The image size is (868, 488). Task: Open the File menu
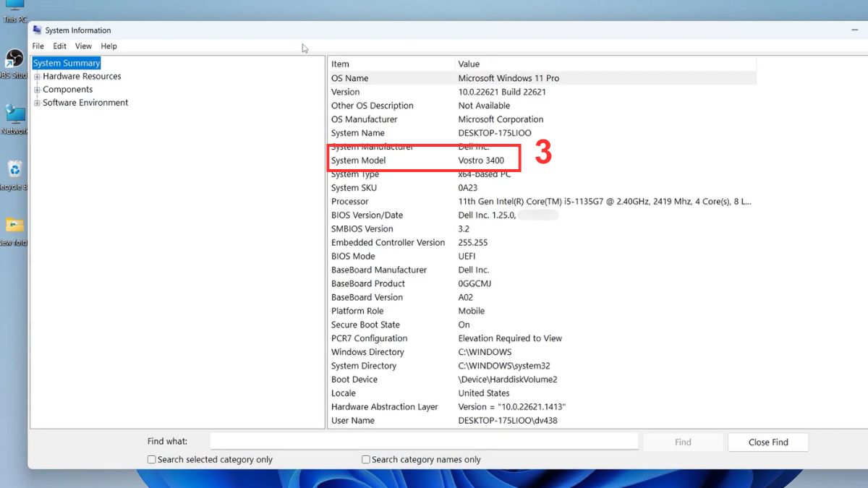point(38,46)
